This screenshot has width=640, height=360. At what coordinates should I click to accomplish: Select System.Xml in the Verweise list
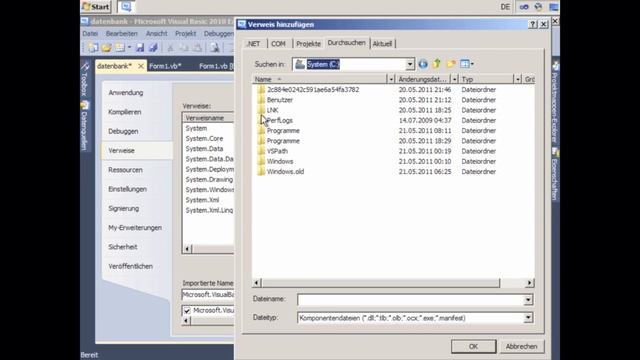[202, 200]
